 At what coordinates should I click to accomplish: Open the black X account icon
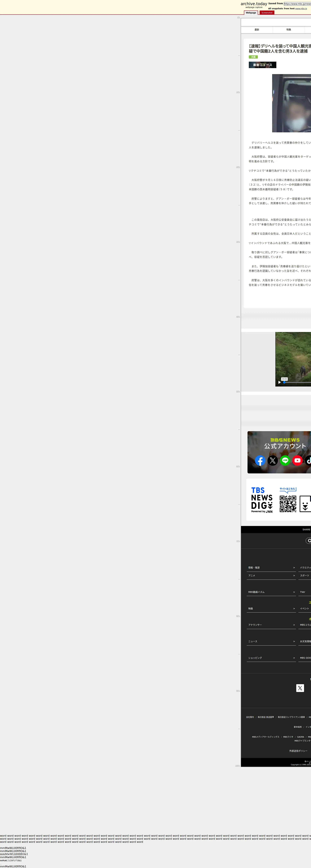point(273,460)
